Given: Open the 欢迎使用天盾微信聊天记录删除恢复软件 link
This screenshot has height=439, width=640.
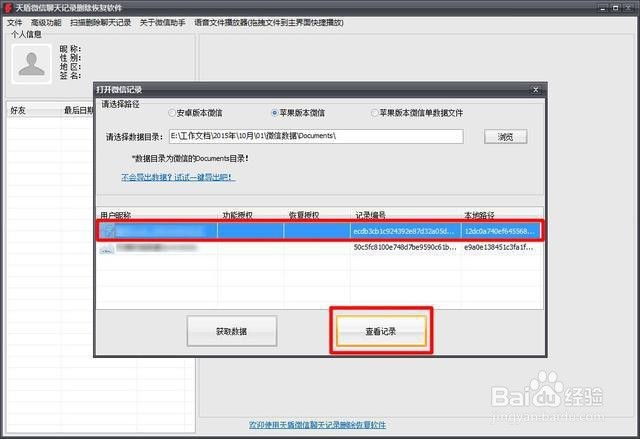Looking at the screenshot, I should click(318, 425).
